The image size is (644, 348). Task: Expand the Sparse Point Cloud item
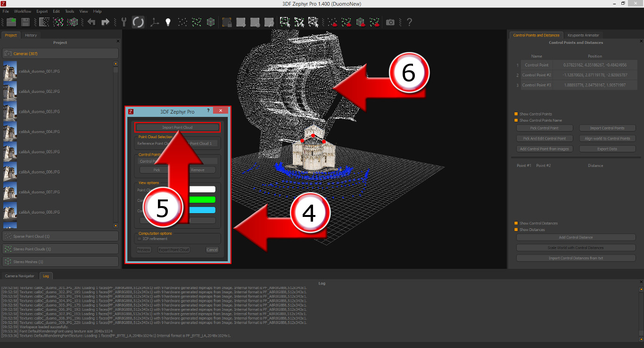click(x=60, y=236)
